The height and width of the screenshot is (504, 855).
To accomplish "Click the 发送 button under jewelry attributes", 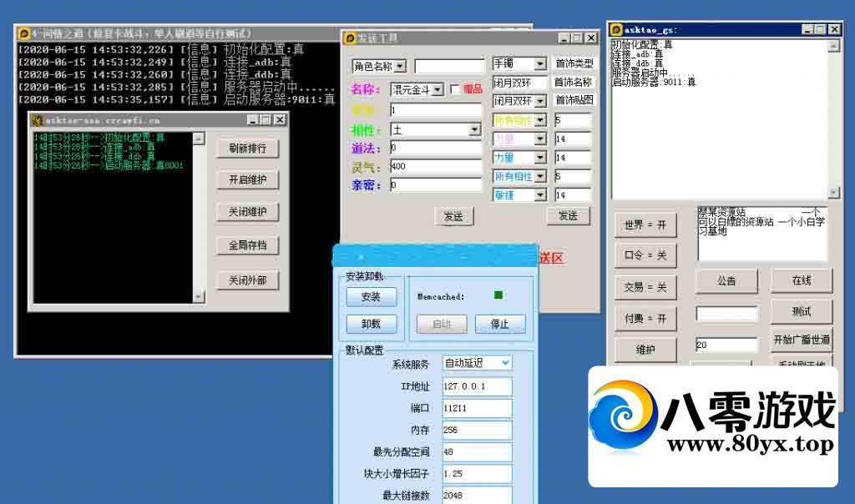I will 568,216.
